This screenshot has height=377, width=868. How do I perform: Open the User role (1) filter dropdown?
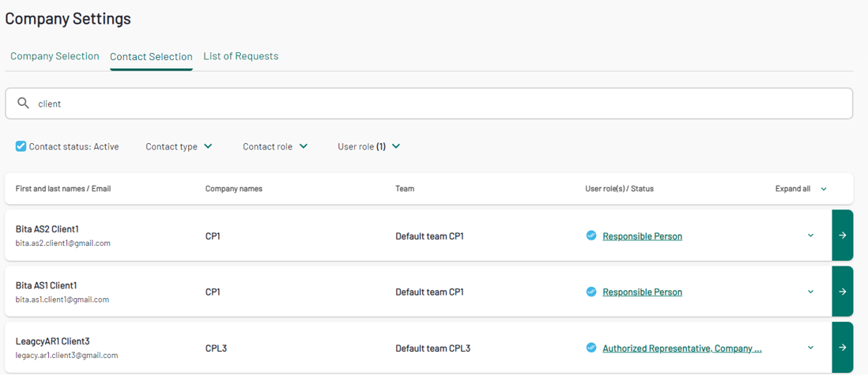(x=368, y=147)
